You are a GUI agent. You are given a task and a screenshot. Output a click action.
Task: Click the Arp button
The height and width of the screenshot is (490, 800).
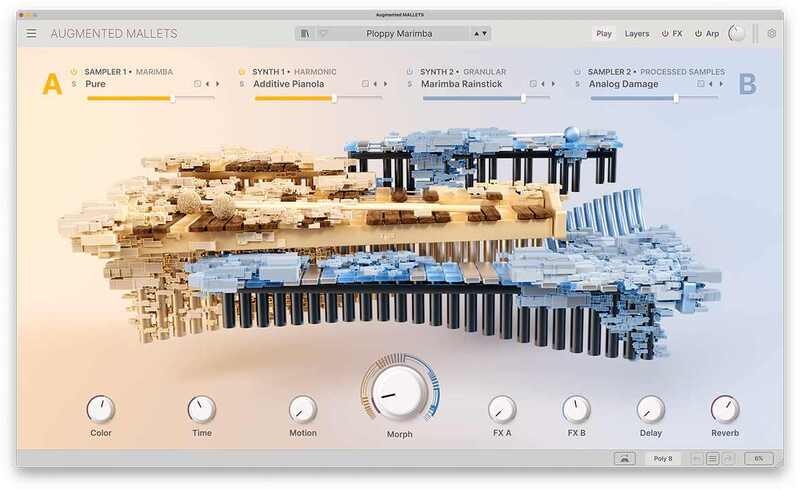[x=707, y=33]
